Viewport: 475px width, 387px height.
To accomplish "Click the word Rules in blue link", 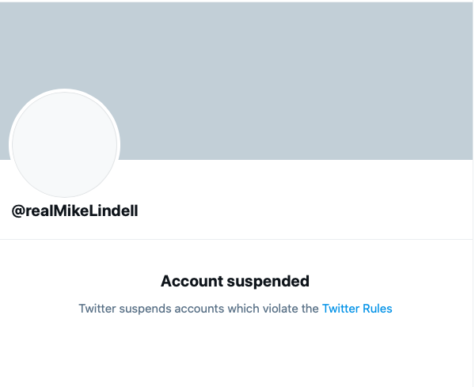I will [377, 309].
